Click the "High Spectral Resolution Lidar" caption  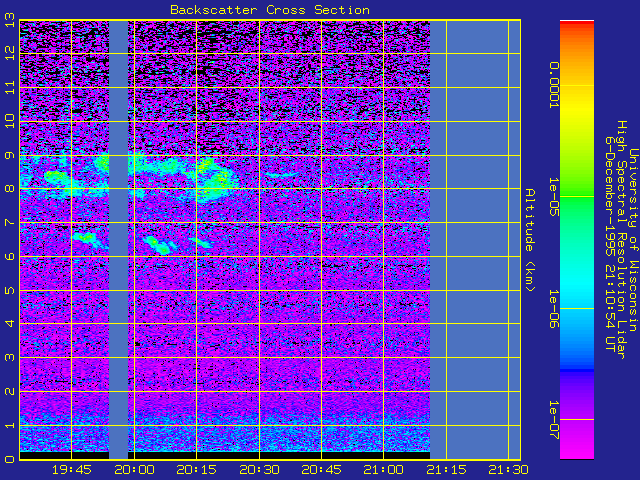tap(621, 240)
